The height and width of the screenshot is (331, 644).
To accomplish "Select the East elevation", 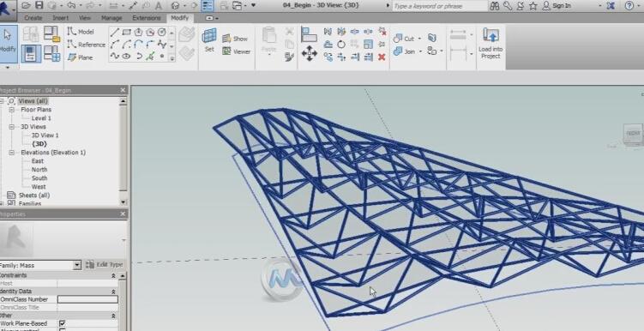I will tap(38, 161).
